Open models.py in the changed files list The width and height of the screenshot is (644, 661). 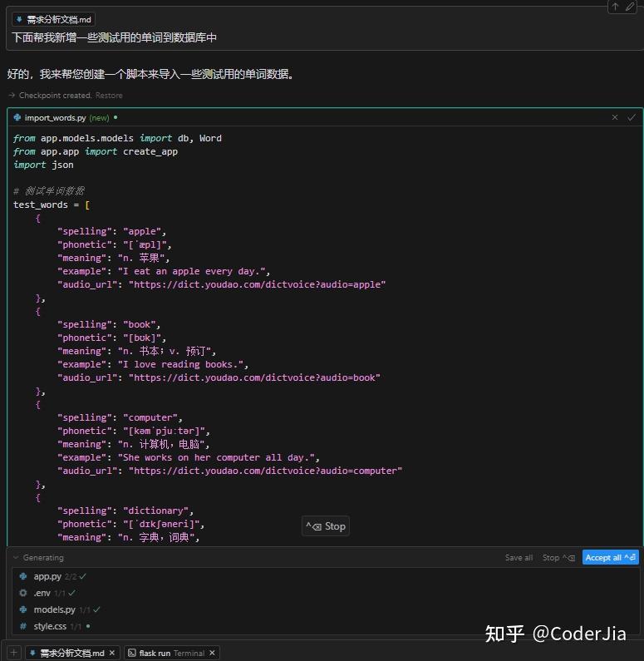tap(54, 609)
